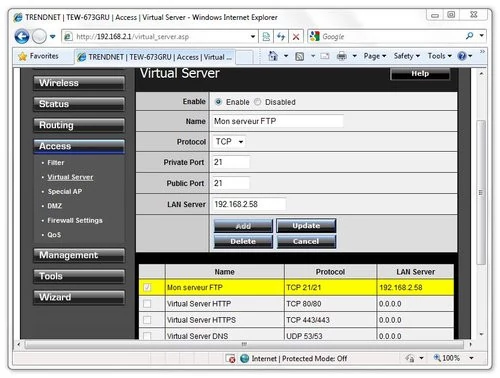Click the blue Help question mark icon
Viewport: 500px width, 378px height.
point(462,56)
